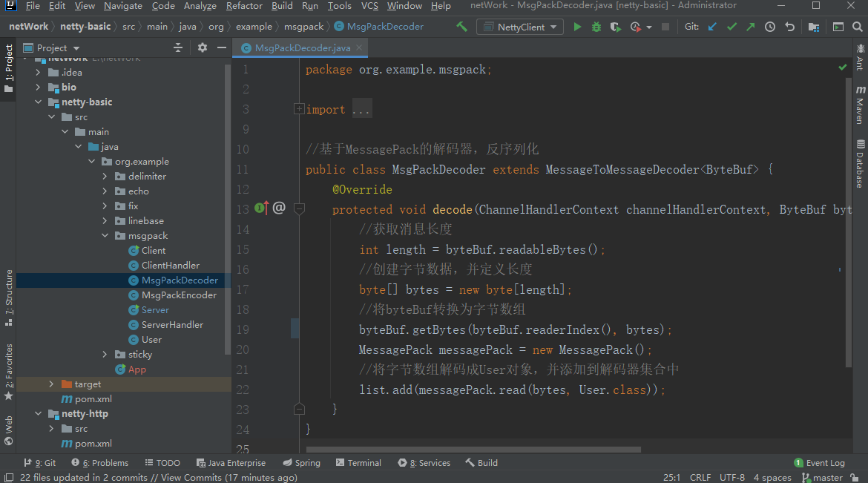868x483 pixels.
Task: Open Project panel settings gear
Action: [202, 47]
